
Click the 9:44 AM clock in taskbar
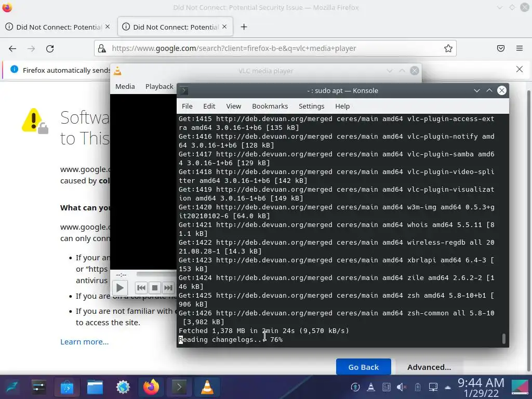coord(481,383)
